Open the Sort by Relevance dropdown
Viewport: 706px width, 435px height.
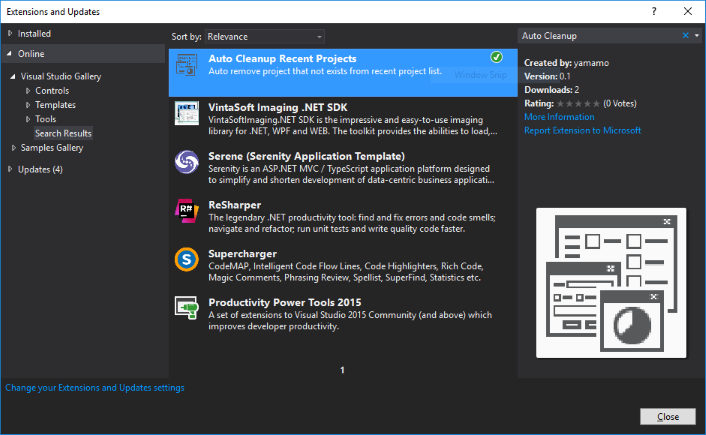click(265, 36)
